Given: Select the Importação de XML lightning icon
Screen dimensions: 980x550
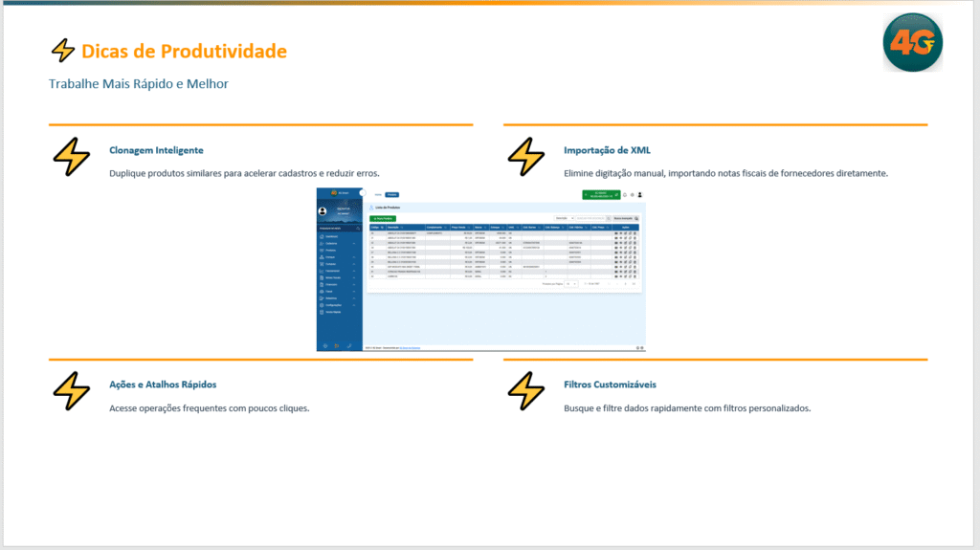Looking at the screenshot, I should 525,156.
